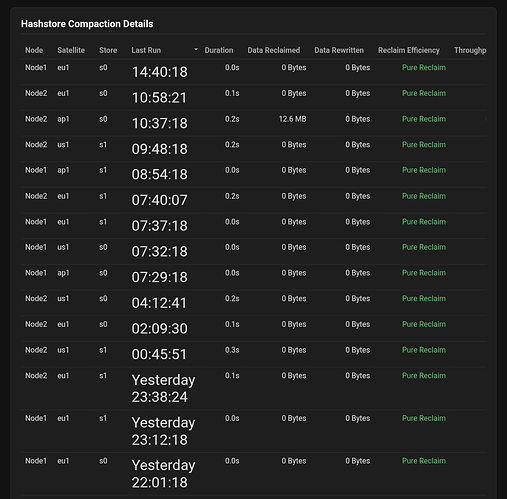Screen dimensions: 507x499
Task: Click Hashstore Compaction Details heading
Action: (87, 24)
